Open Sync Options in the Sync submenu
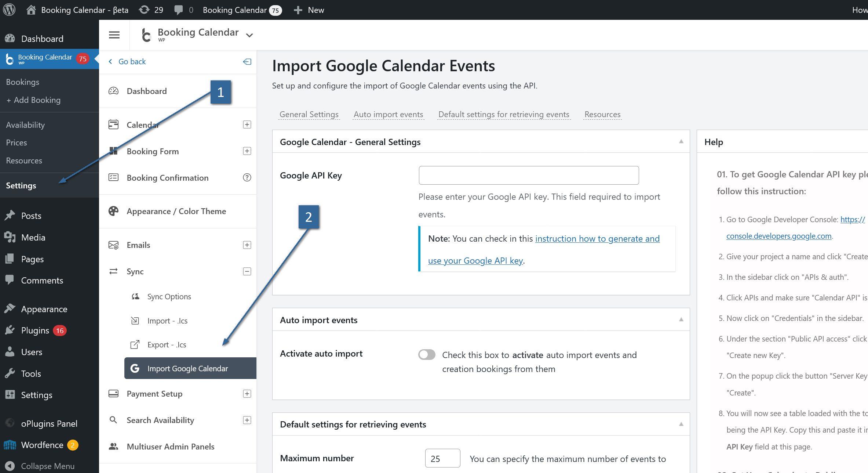The width and height of the screenshot is (868, 473). coord(169,296)
